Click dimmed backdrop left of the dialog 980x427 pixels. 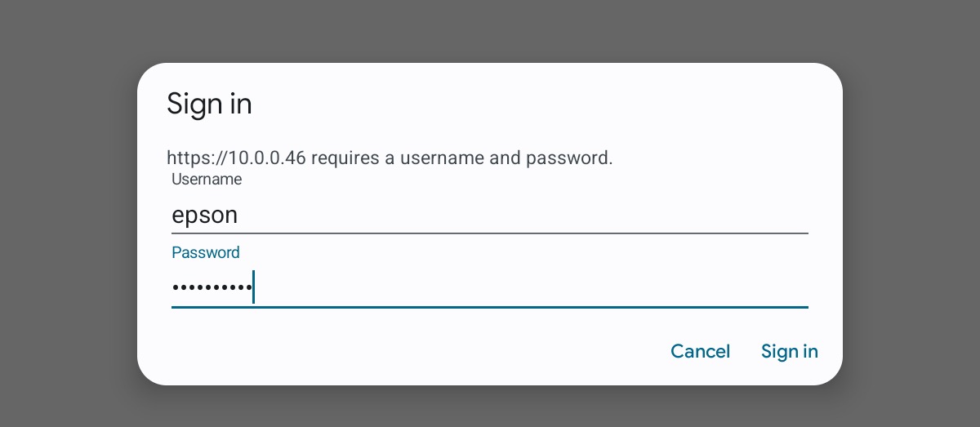68,220
